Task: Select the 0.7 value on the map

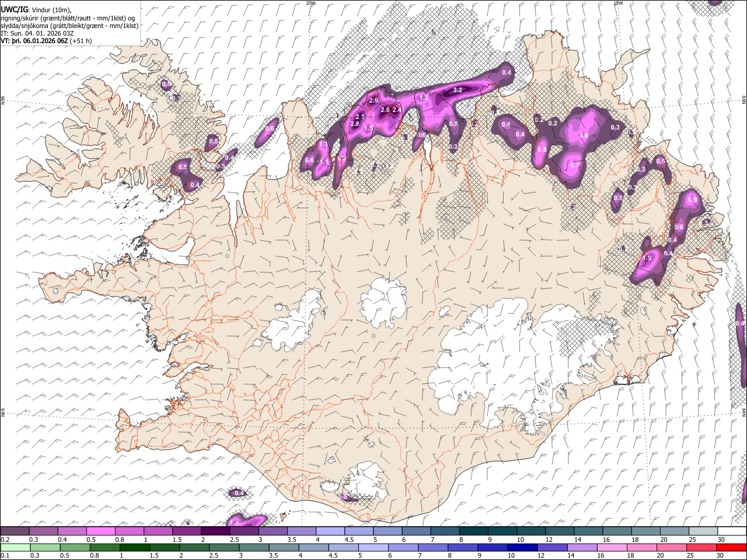Action: [575, 165]
